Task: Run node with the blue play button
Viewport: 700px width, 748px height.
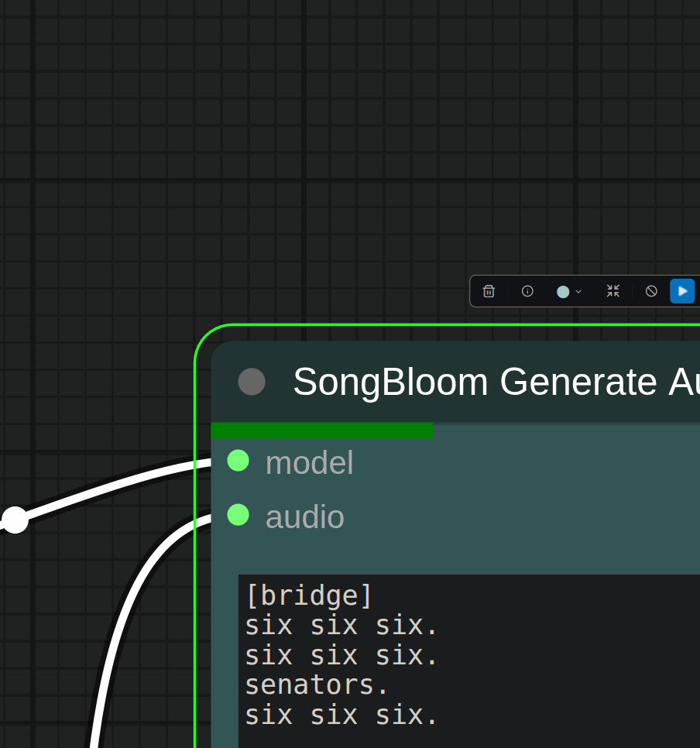Action: pos(682,291)
